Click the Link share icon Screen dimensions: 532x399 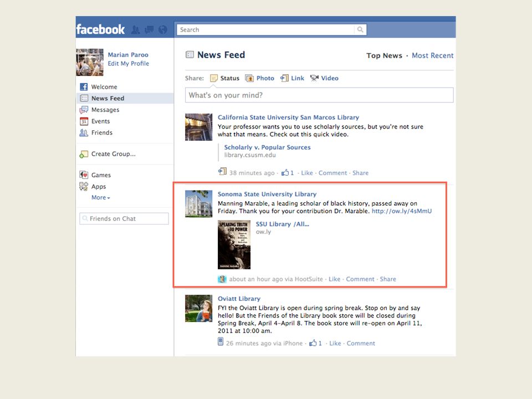284,78
